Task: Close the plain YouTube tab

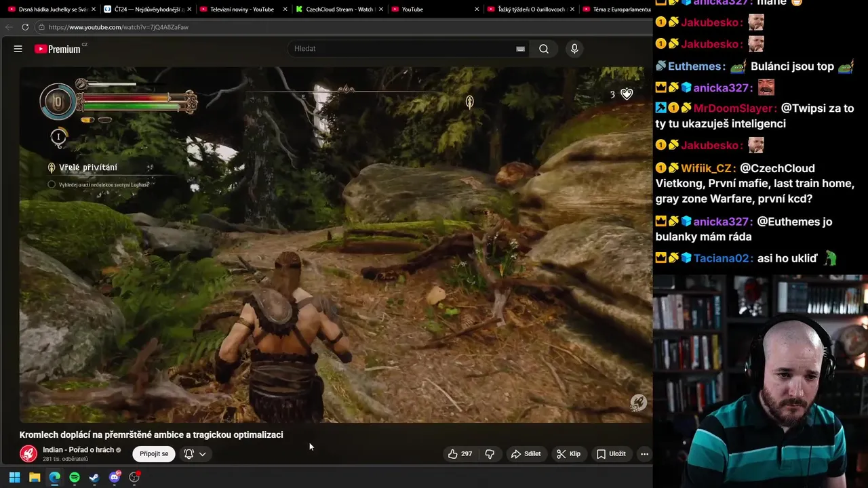Action: pos(477,9)
